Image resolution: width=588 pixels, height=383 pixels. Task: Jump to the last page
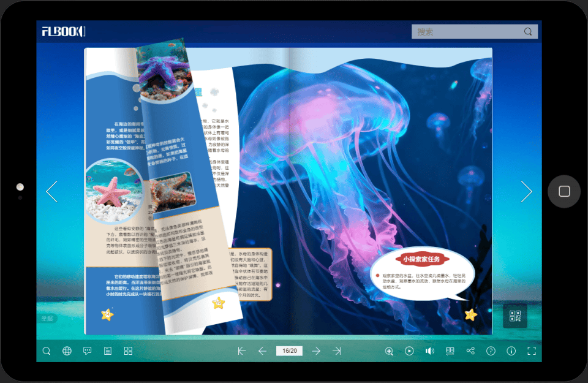pos(336,351)
